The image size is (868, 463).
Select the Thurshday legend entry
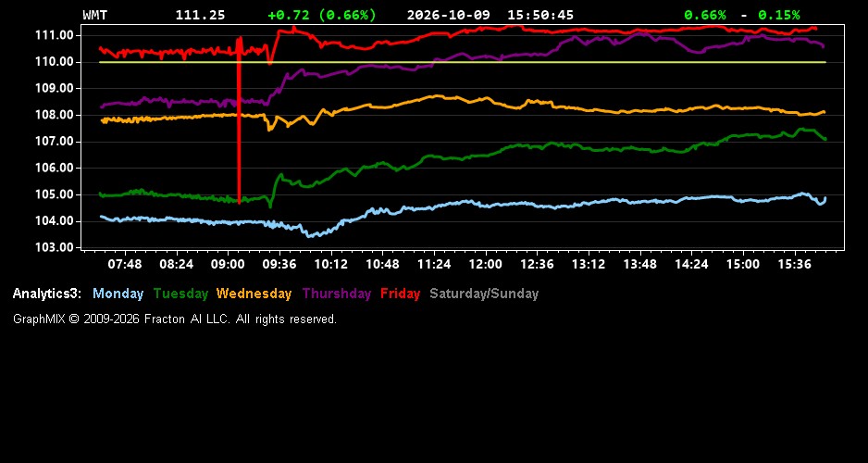click(x=337, y=294)
